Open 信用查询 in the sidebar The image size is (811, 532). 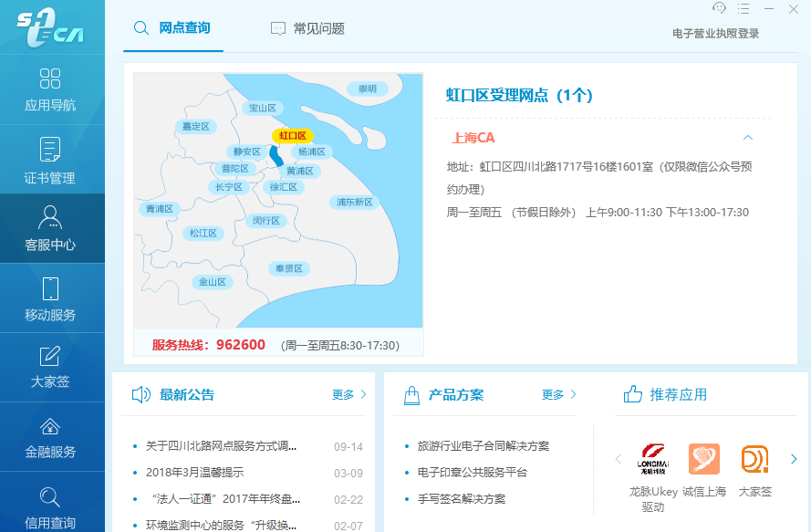point(52,502)
